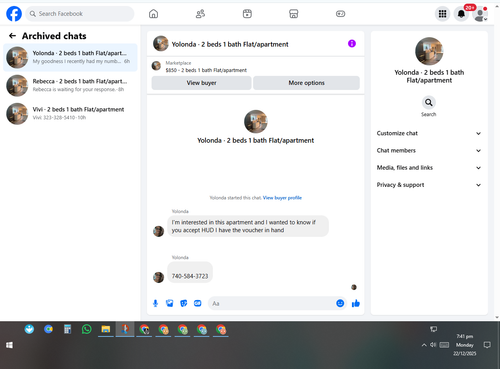Open the Gaming icon in top navigation
This screenshot has width=500, height=369.
point(340,14)
